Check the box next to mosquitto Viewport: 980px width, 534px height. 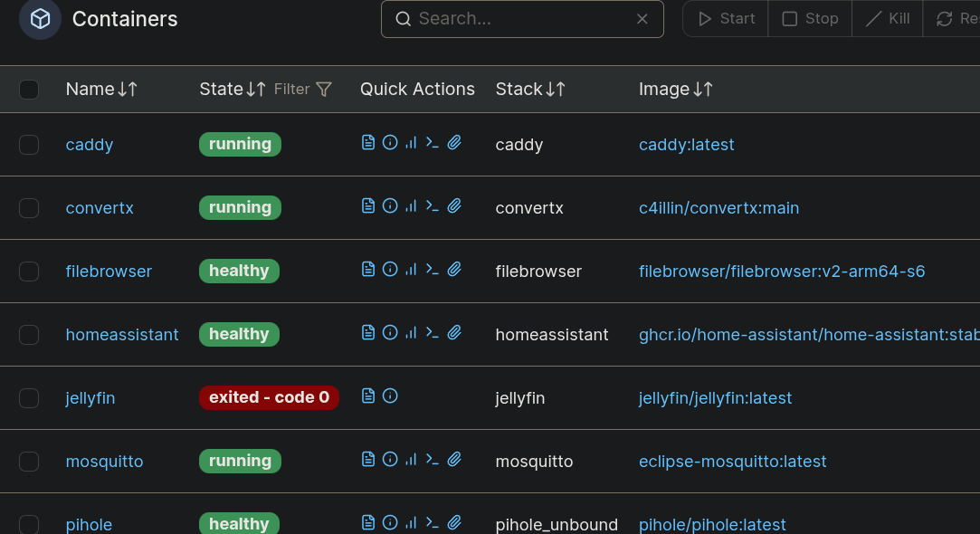29,462
